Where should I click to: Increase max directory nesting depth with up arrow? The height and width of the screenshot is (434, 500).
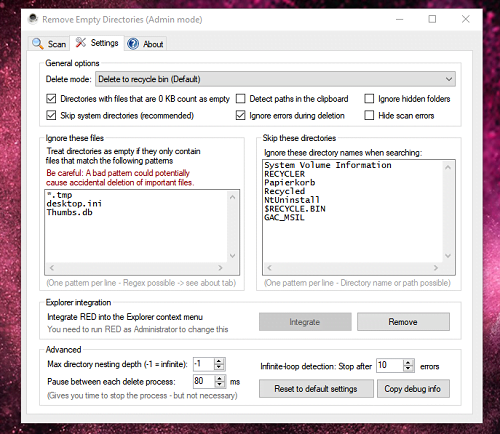coord(219,361)
